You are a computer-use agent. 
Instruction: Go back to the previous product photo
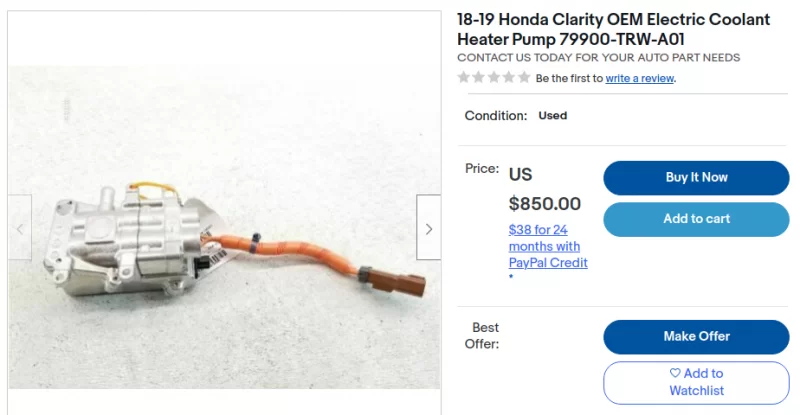click(x=20, y=227)
